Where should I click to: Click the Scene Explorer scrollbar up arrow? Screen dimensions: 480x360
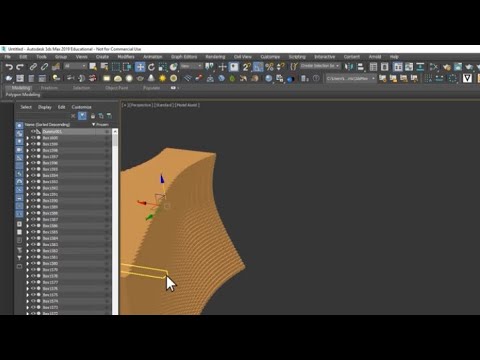point(115,131)
